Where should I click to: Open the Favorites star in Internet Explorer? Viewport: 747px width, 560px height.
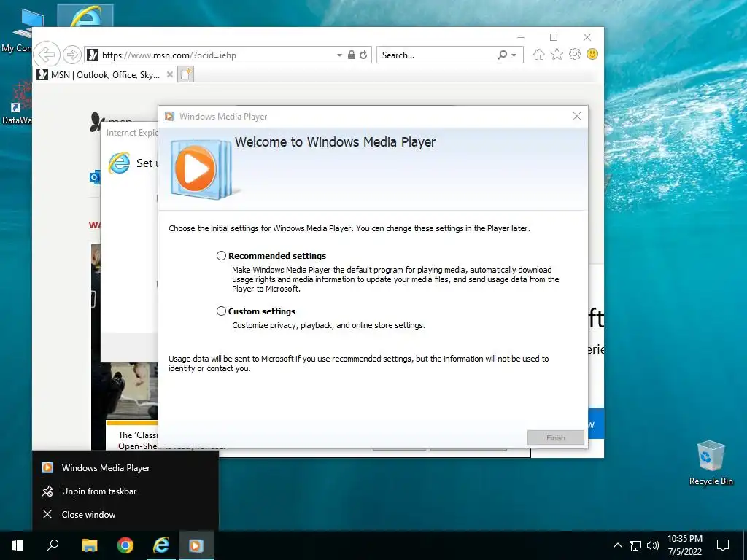point(557,54)
